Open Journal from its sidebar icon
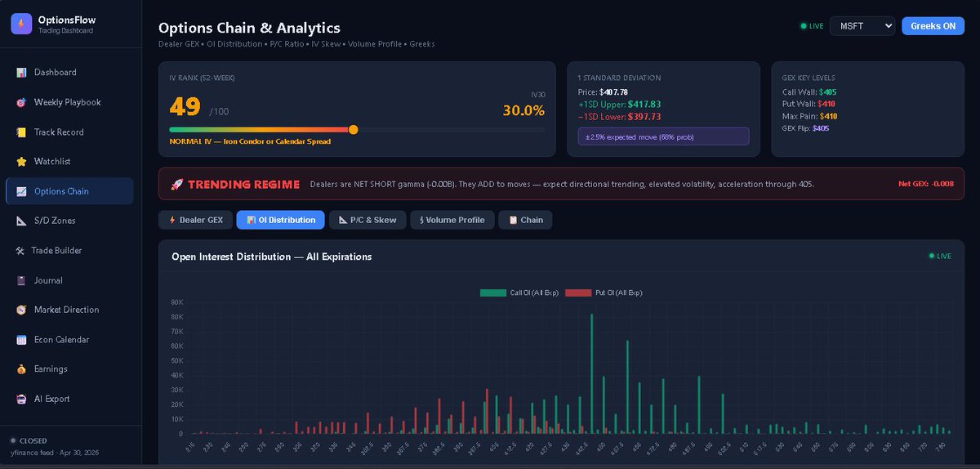Image resolution: width=980 pixels, height=469 pixels. 21,280
